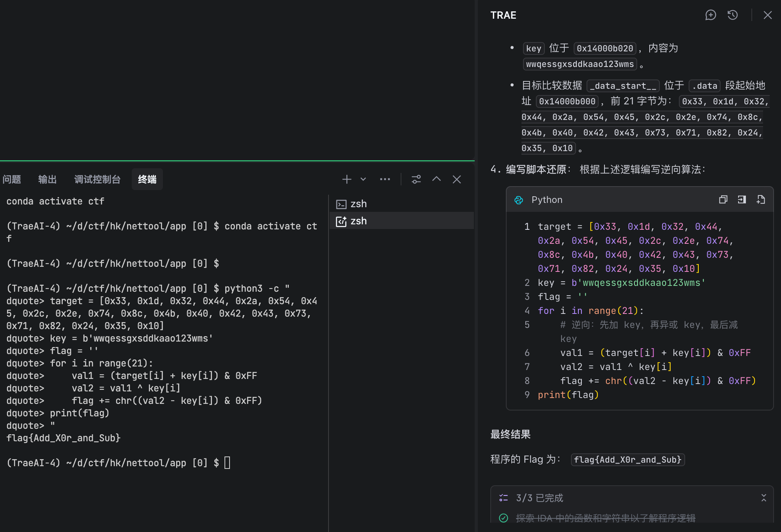
Task: Select the second zsh AI terminal
Action: [359, 221]
